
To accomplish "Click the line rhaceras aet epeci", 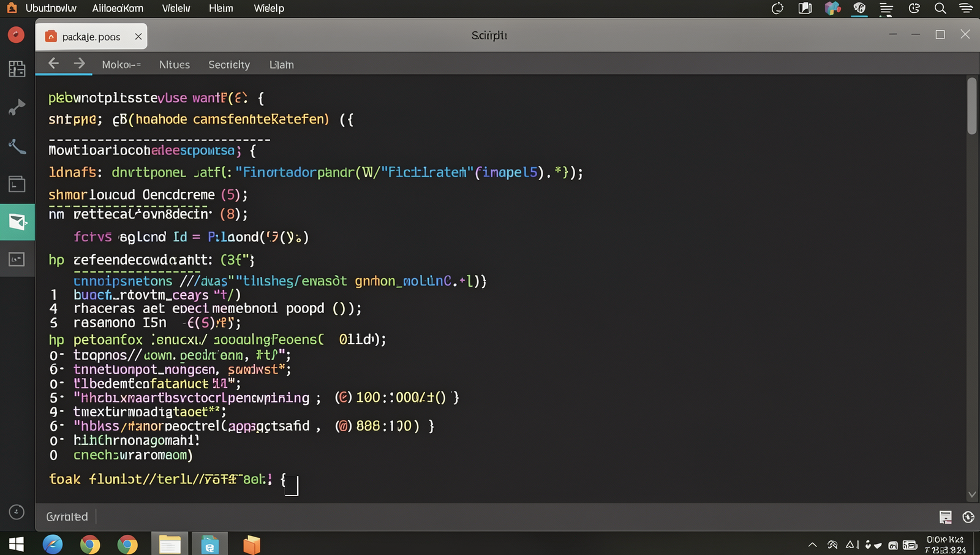I will (x=217, y=308).
